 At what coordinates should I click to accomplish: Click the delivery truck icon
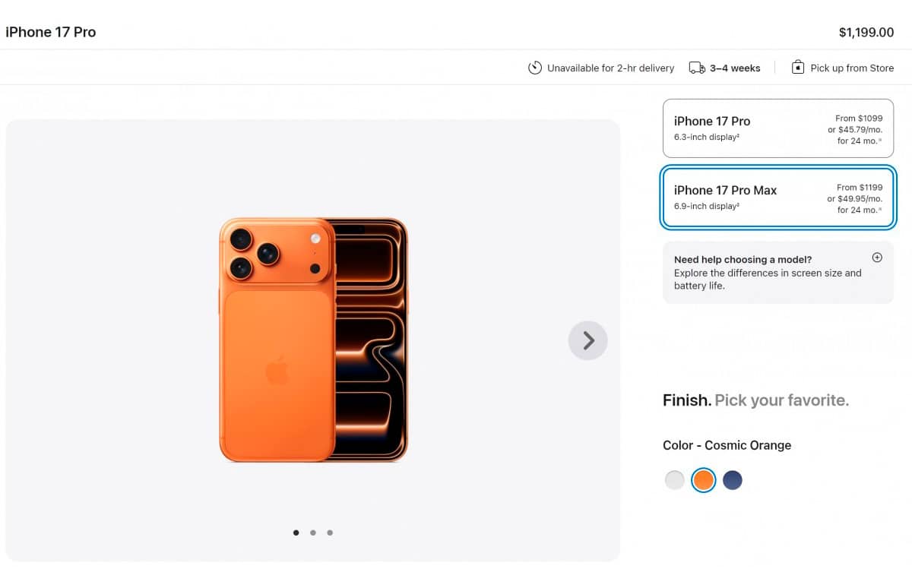pos(697,68)
